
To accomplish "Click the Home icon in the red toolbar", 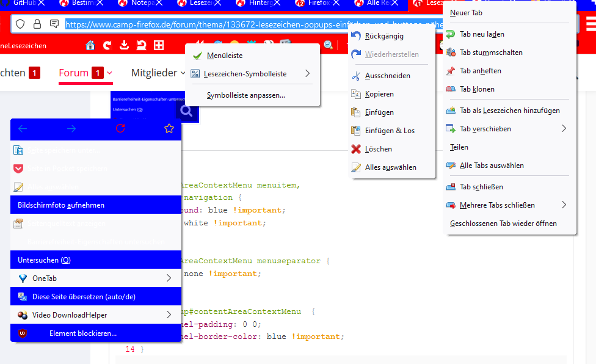I will 90,45.
